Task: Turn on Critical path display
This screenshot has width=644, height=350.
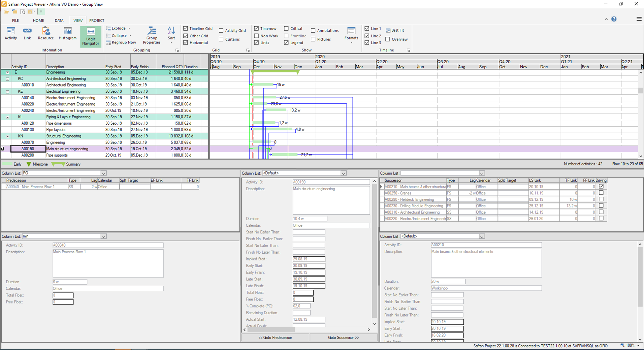Action: pos(286,29)
